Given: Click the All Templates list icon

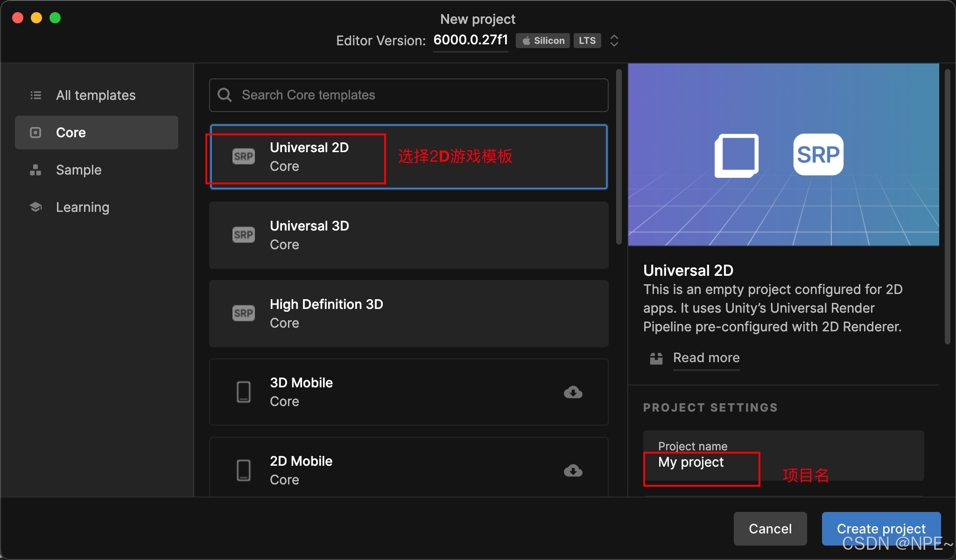Looking at the screenshot, I should [36, 95].
